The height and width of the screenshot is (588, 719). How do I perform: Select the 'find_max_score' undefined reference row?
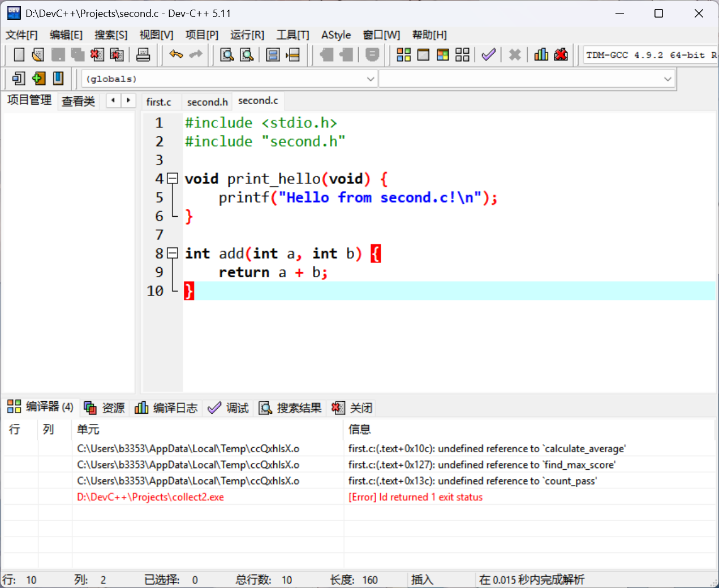[360, 465]
